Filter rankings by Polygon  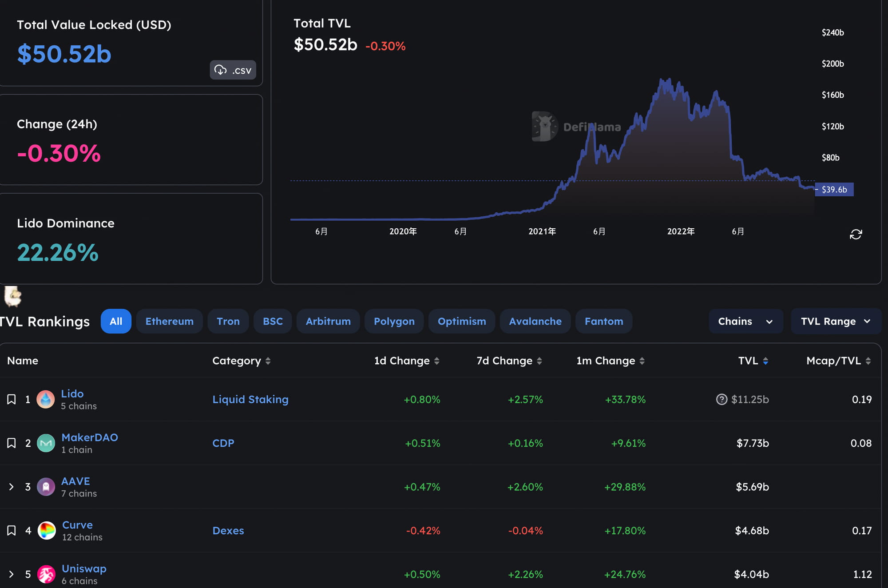pos(394,321)
